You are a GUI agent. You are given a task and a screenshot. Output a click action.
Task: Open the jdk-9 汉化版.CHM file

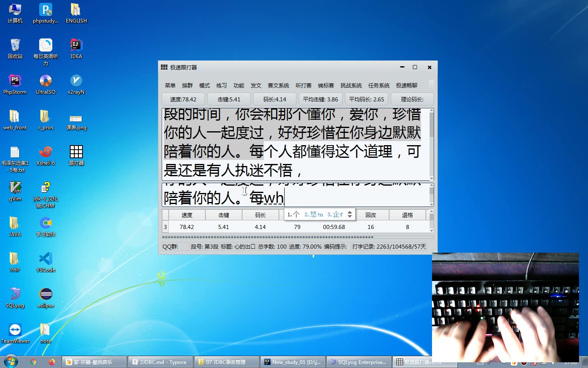pyautogui.click(x=46, y=195)
